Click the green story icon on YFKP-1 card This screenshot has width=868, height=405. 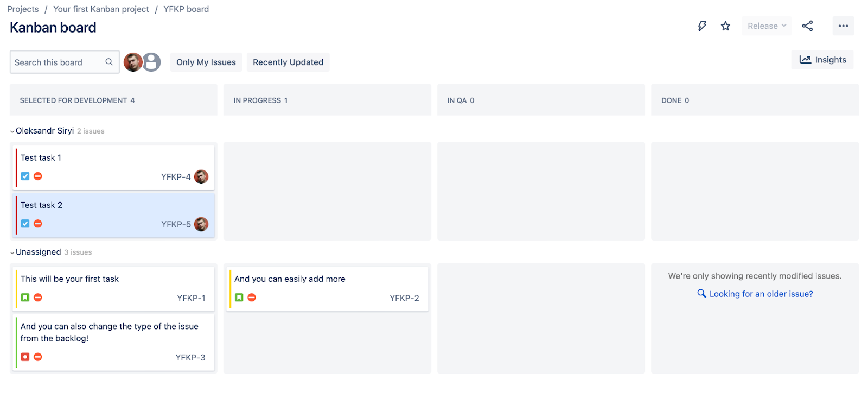[25, 298]
